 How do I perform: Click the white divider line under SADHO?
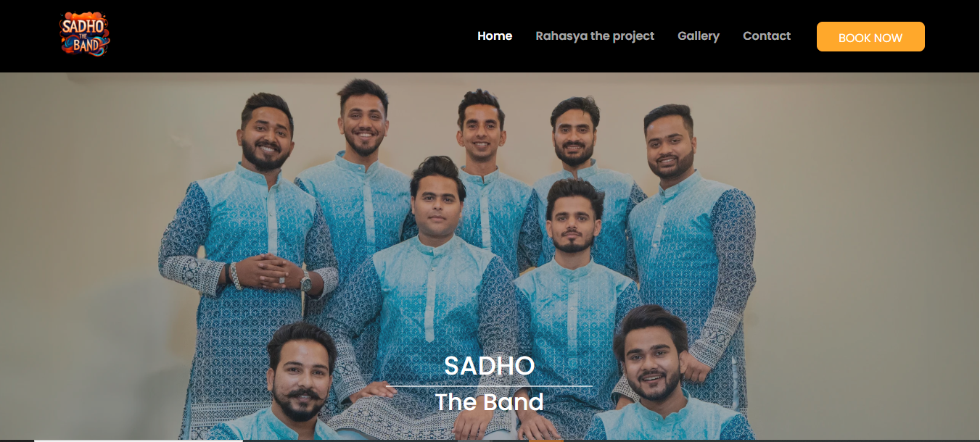(490, 387)
